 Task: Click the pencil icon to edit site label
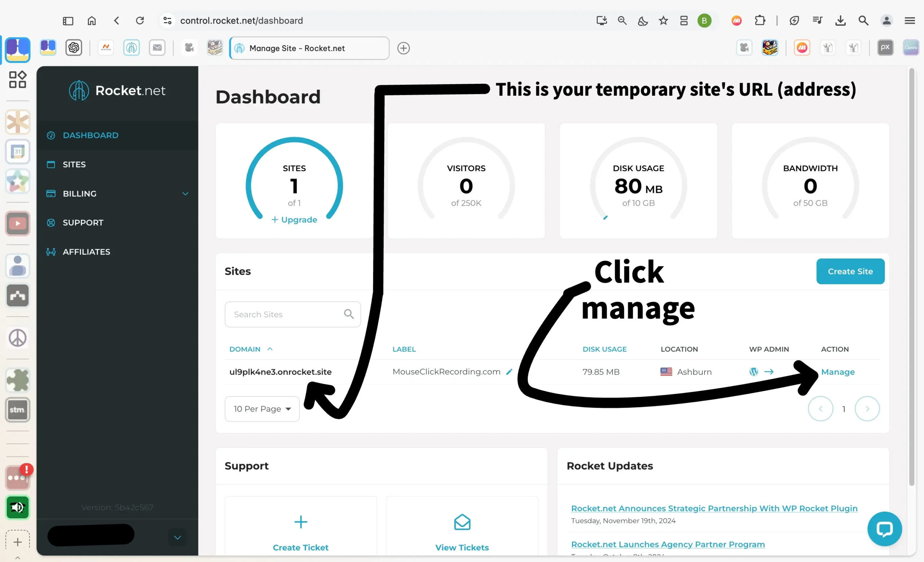[x=509, y=372]
